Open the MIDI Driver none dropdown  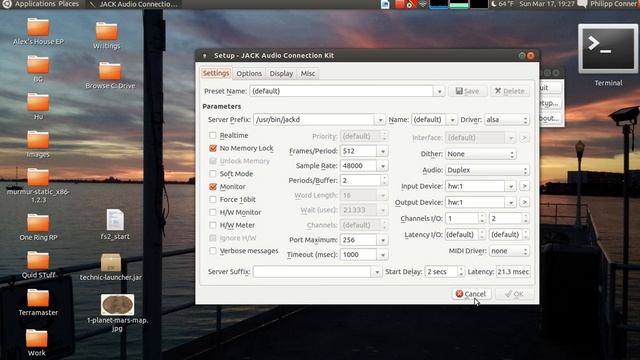click(509, 251)
